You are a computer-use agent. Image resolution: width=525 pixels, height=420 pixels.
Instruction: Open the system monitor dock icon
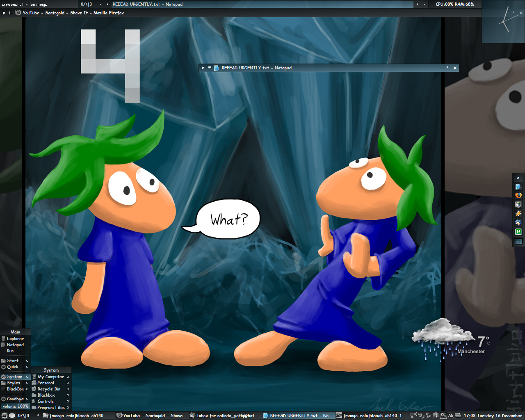click(x=518, y=204)
